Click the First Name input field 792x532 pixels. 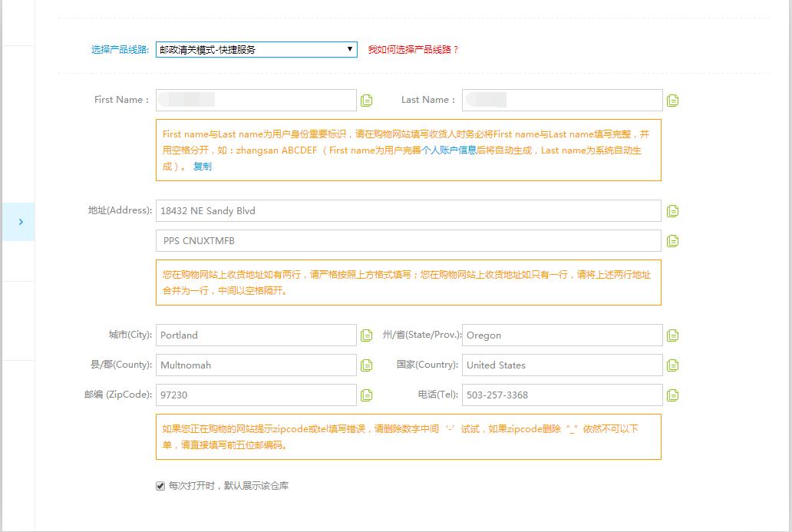[x=256, y=101]
